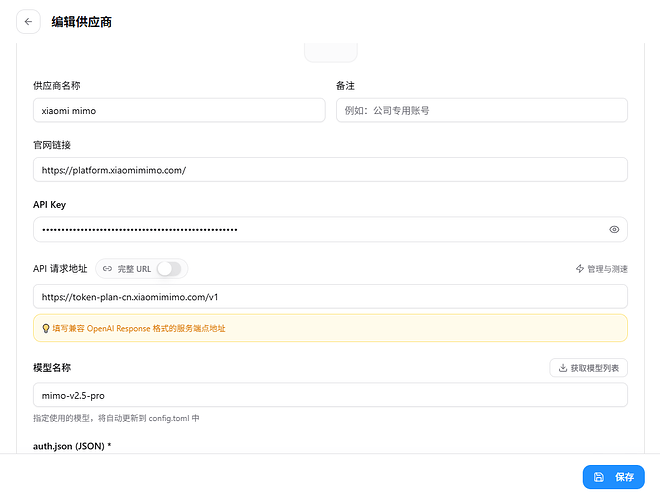Save the provider with 保存 button
Viewport: 660px width, 500px height.
(x=613, y=477)
